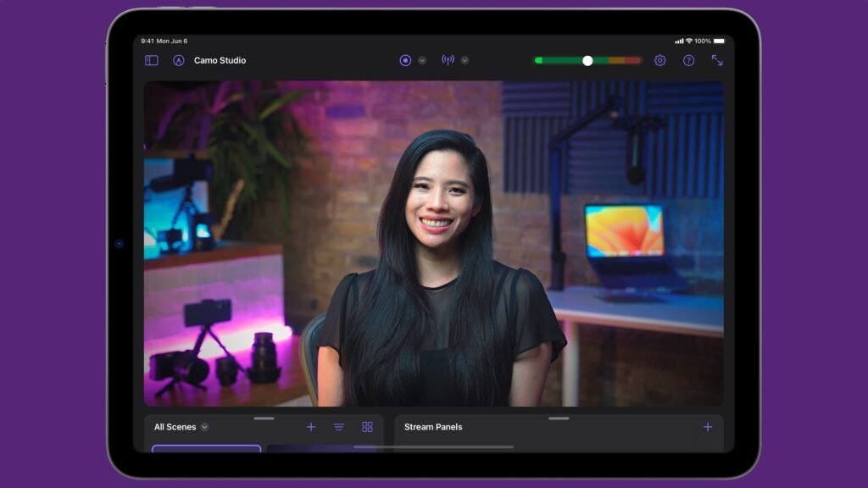Screen dimensions: 868x488
Task: Select the second scene thumbnail
Action: (323, 448)
